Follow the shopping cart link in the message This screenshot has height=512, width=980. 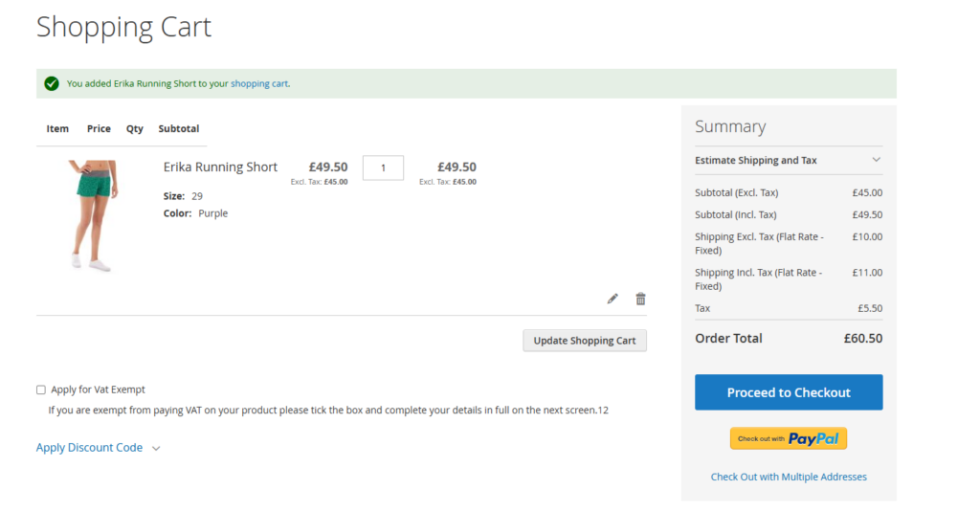[258, 83]
